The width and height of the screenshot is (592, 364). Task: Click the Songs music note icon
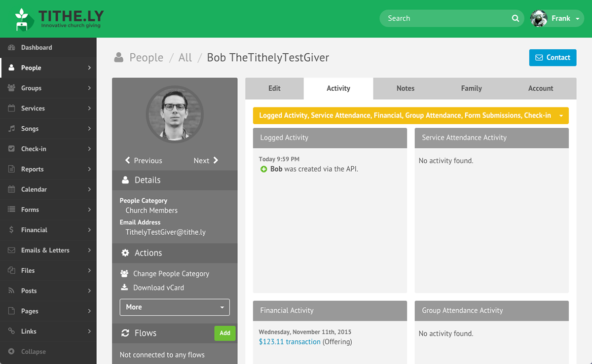coord(10,128)
